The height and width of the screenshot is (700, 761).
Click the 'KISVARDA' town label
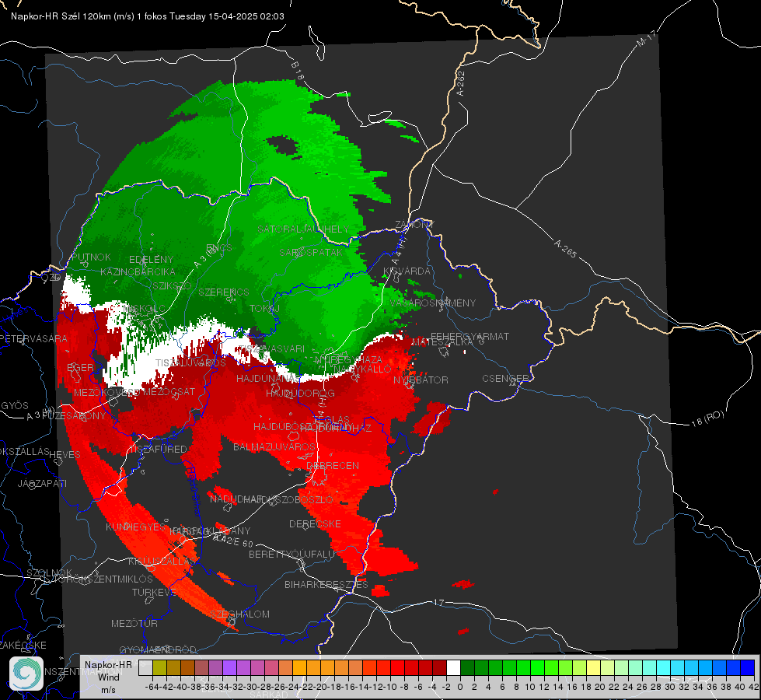click(407, 271)
